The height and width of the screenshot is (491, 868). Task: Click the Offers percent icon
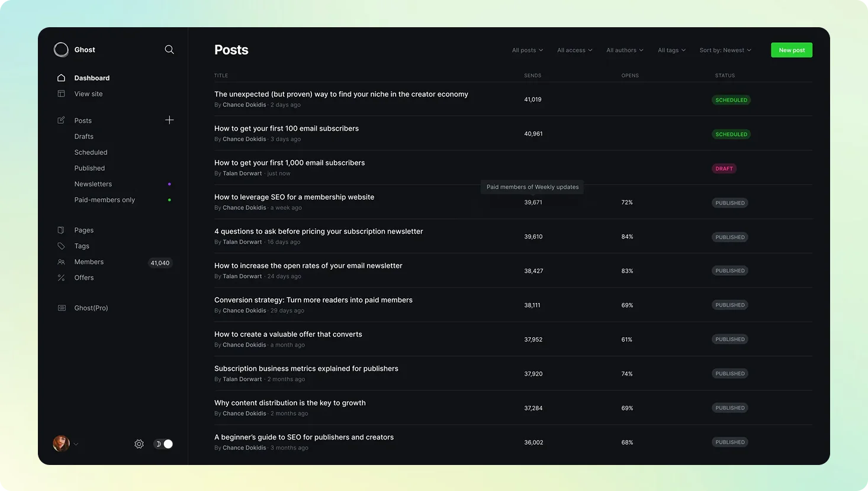[61, 278]
